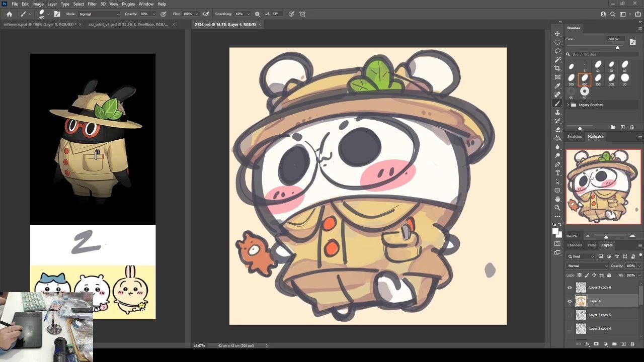Open the Filter menu
This screenshot has width=644, height=362.
[92, 4]
